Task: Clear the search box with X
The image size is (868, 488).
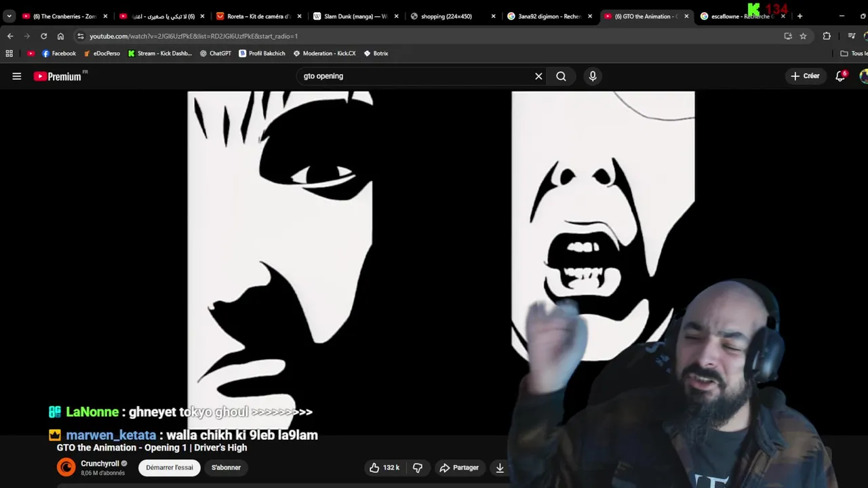Action: (538, 77)
